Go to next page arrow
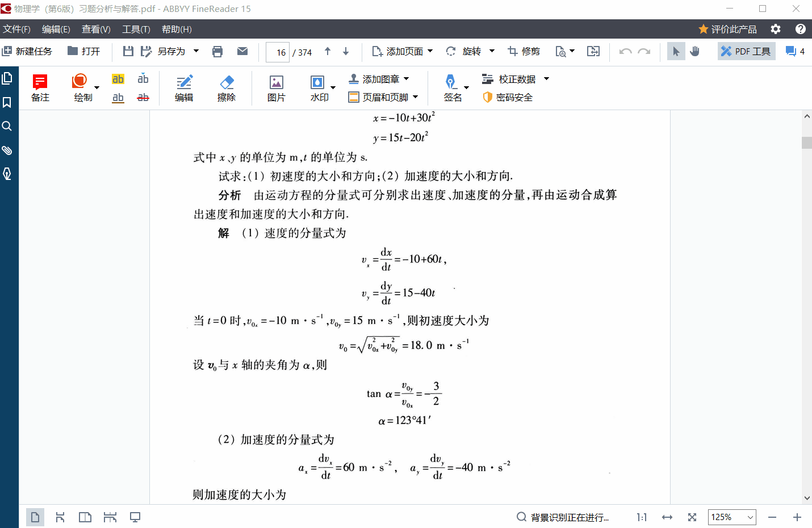 346,52
